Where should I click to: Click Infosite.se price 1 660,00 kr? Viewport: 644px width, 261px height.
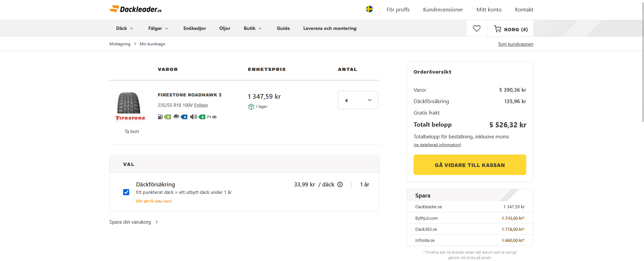pos(513,240)
